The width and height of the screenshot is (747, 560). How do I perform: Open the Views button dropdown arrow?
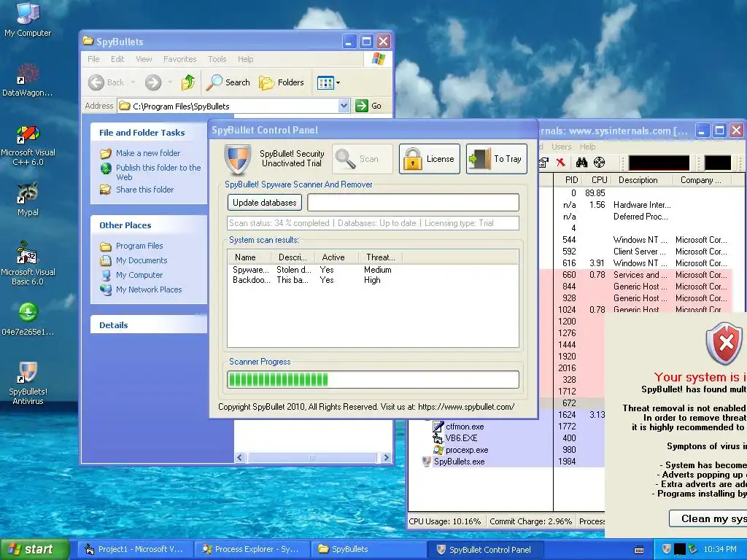338,83
